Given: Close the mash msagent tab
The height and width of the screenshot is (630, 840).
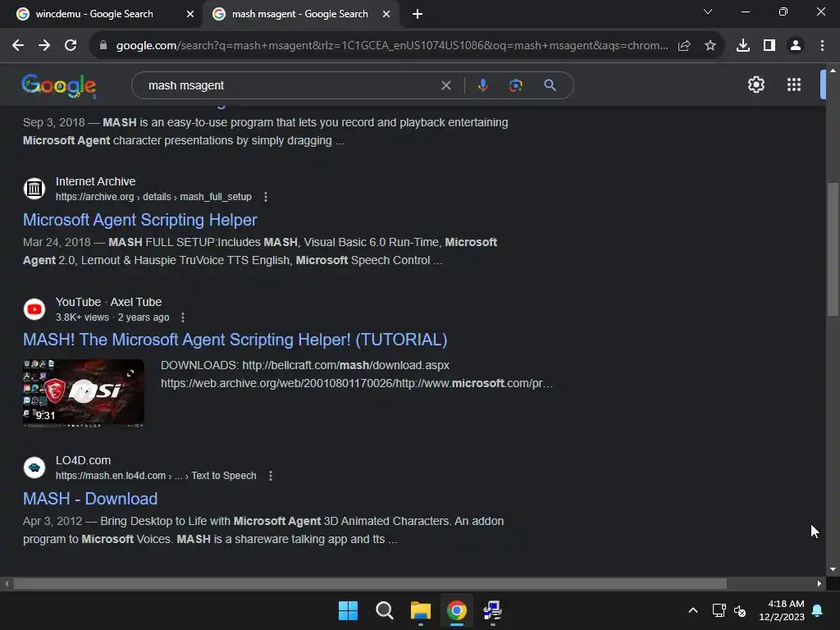Looking at the screenshot, I should click(x=386, y=15).
